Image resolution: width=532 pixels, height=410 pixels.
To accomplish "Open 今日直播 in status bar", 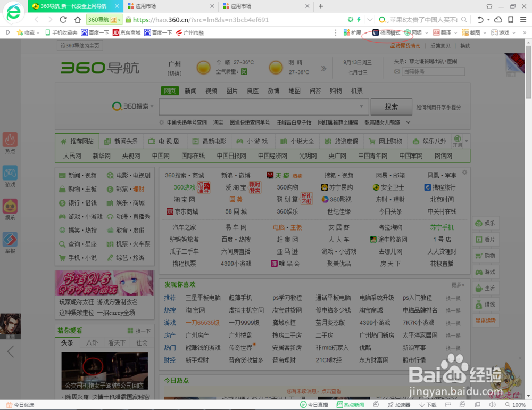I will [314, 405].
